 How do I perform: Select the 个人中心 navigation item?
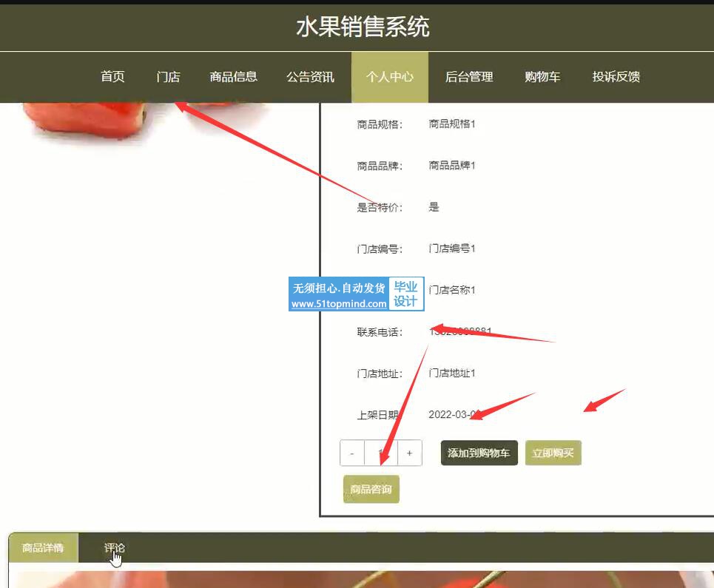(x=390, y=76)
